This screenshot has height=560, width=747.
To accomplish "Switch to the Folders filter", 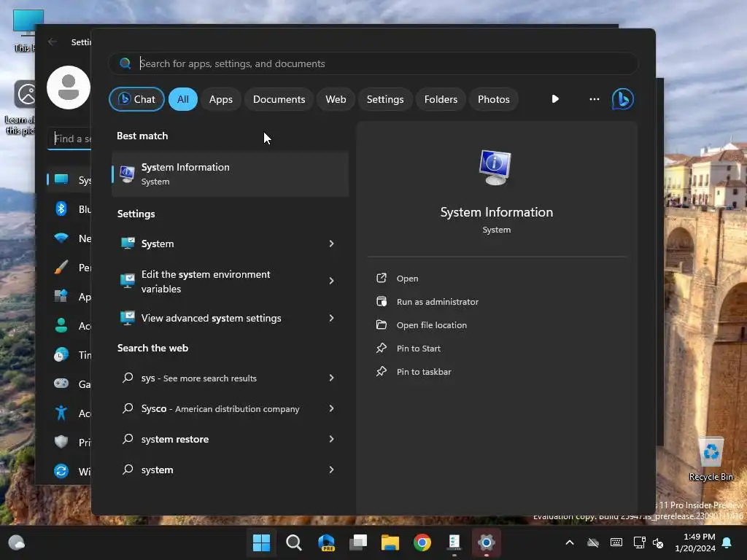I will 441,99.
